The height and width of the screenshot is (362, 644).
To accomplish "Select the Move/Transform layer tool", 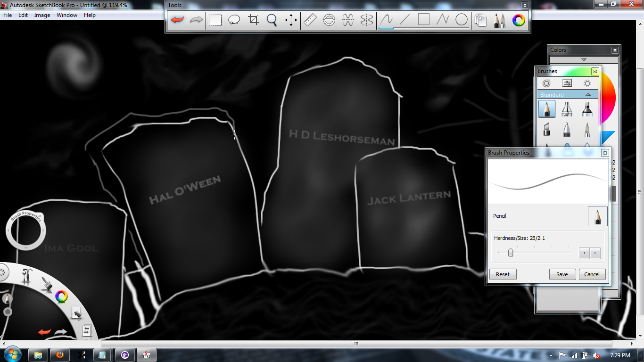I will coord(291,20).
